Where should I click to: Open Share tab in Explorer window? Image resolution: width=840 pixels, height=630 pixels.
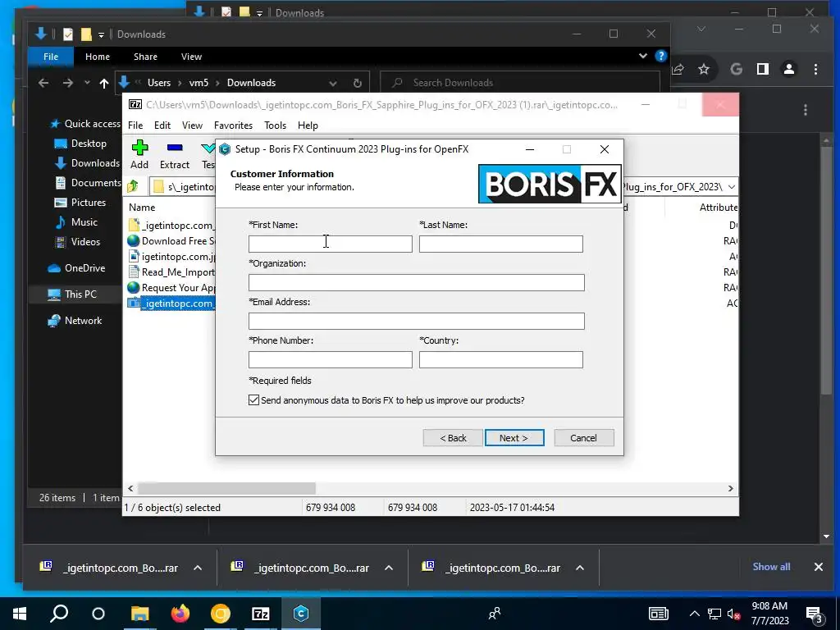pyautogui.click(x=146, y=57)
